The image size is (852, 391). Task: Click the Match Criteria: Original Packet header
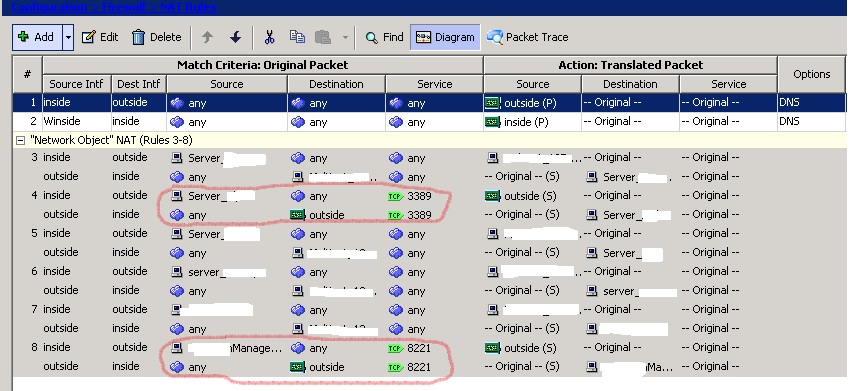click(262, 65)
